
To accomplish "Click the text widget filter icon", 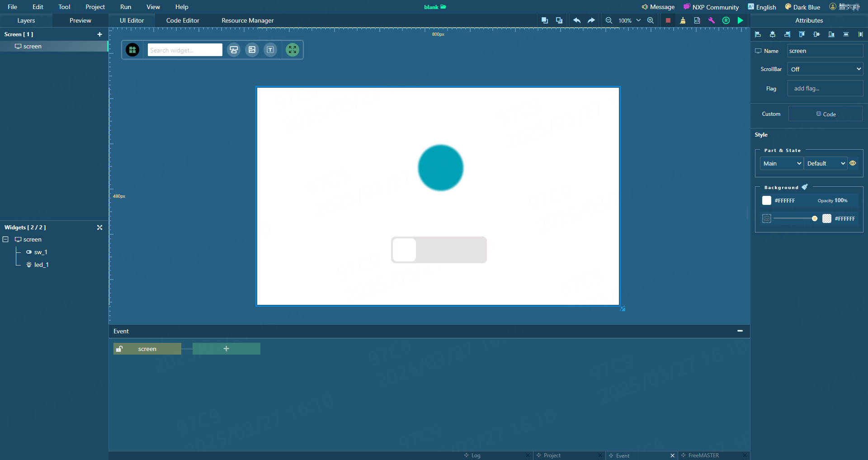I will 270,50.
